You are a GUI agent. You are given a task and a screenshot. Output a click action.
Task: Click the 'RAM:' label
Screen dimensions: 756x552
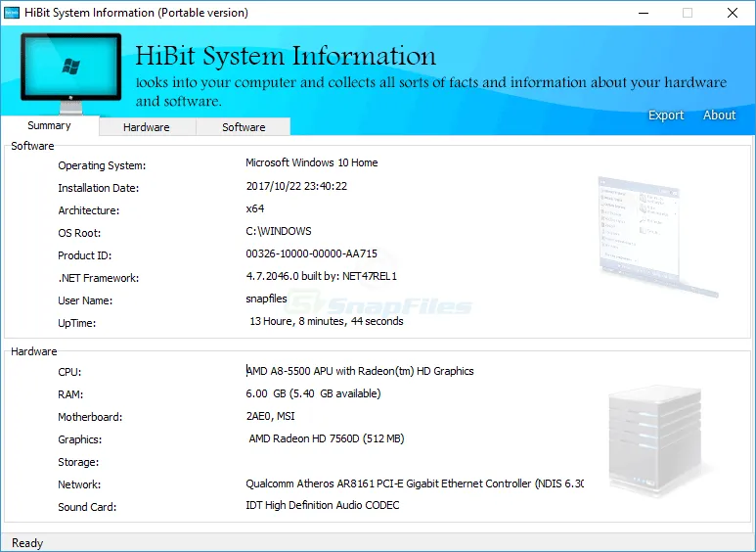(70, 394)
